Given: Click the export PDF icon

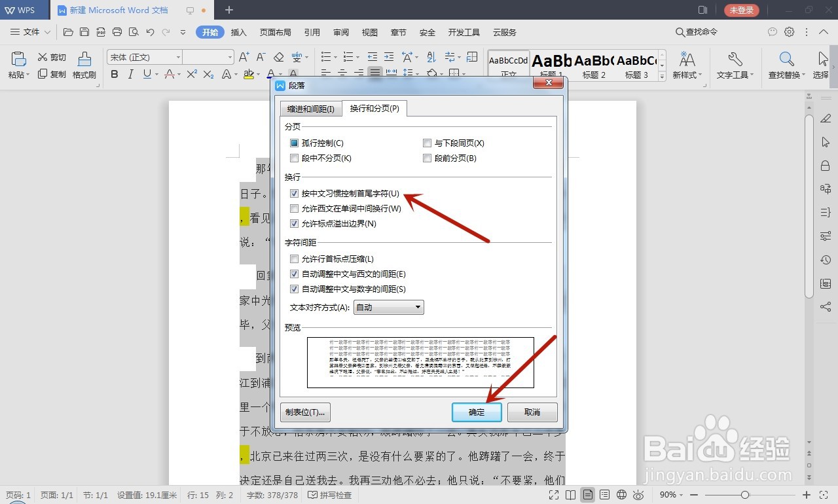Looking at the screenshot, I should 101,31.
